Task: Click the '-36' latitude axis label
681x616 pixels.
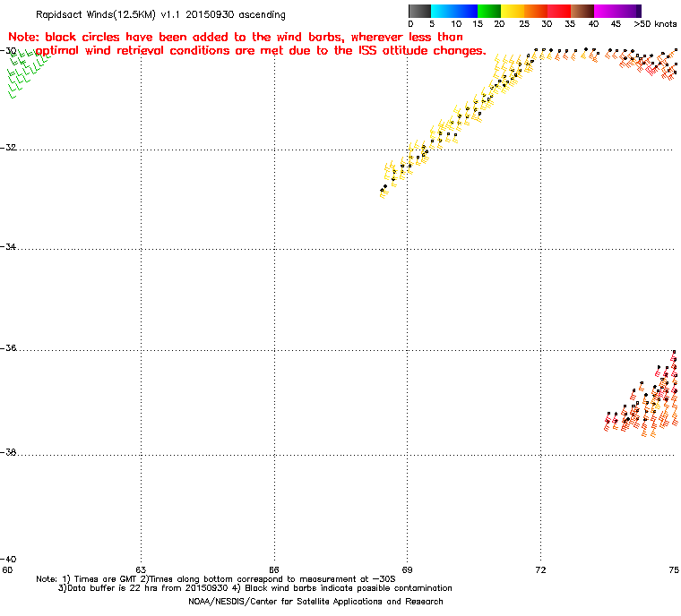Action: (9, 348)
